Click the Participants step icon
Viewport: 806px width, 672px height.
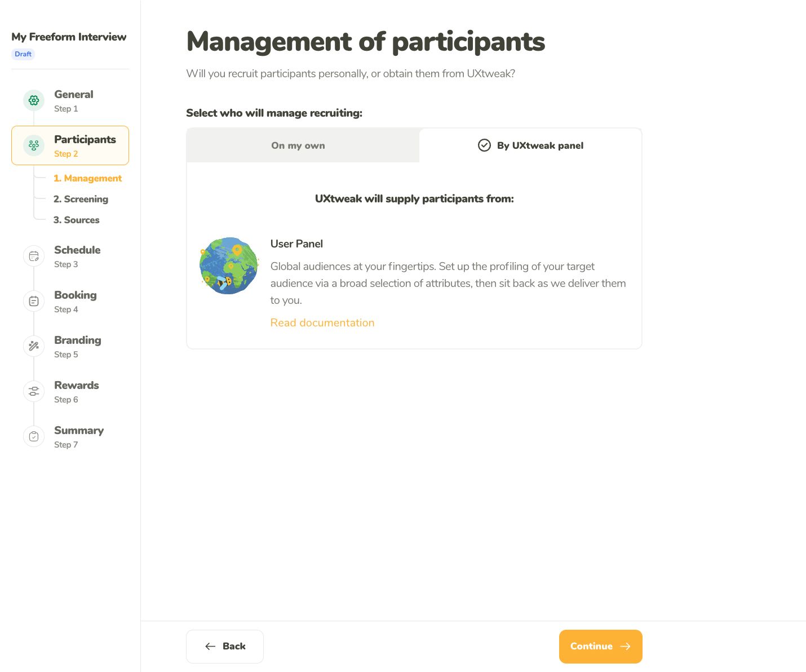pos(34,145)
